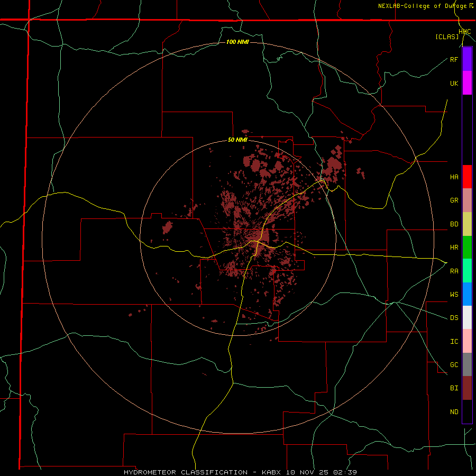Click the HA legend label

click(x=454, y=177)
